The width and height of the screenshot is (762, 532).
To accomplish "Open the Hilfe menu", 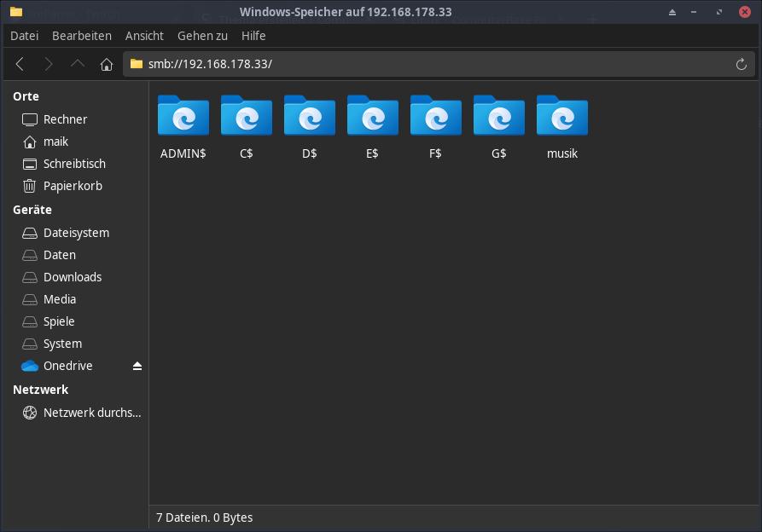I will (x=253, y=36).
